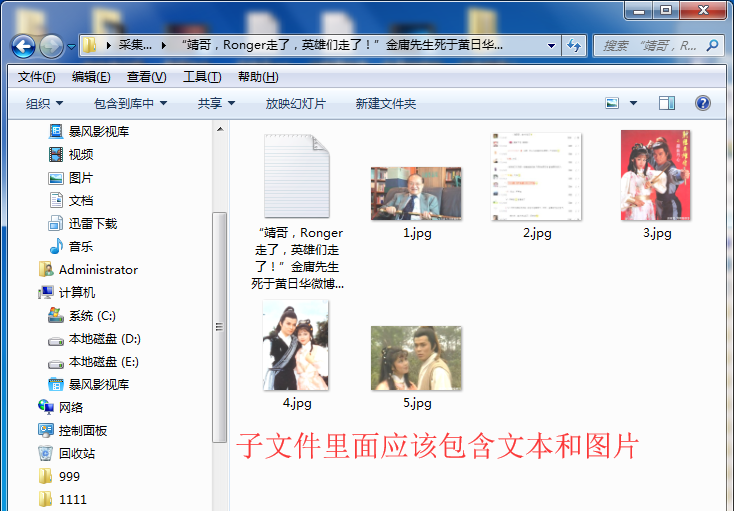
Task: Open the recent pages history dropdown
Action: [x=71, y=46]
